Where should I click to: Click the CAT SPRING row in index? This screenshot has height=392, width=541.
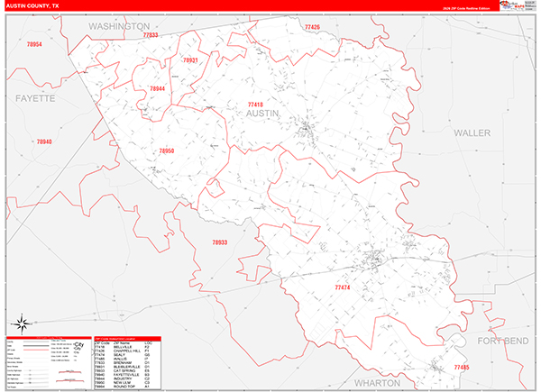click(128, 371)
